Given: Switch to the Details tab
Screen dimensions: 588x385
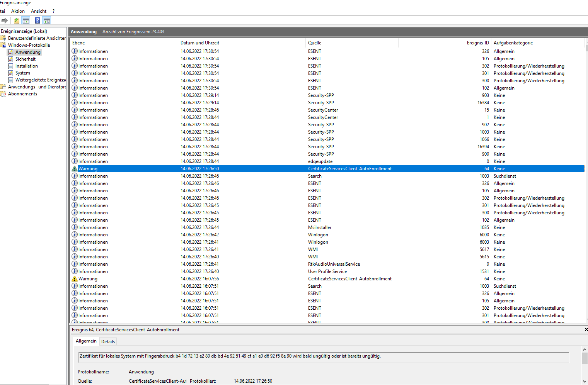Looking at the screenshot, I should (x=108, y=342).
